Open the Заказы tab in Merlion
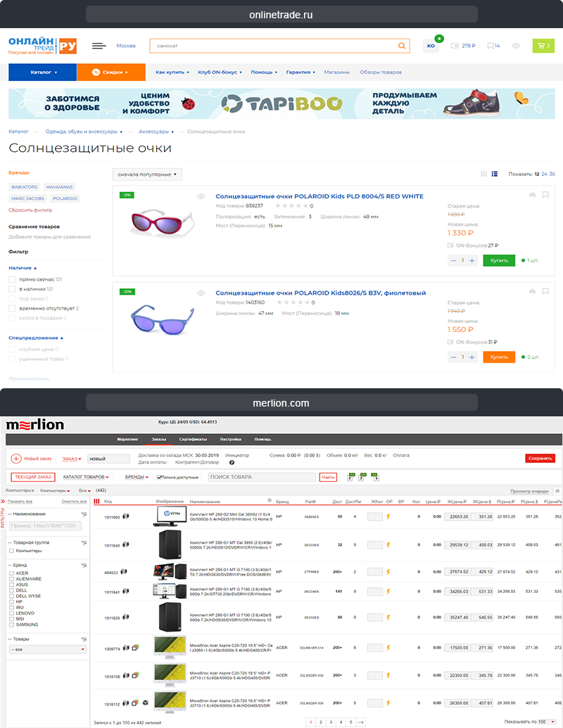563x728 pixels. point(158,439)
